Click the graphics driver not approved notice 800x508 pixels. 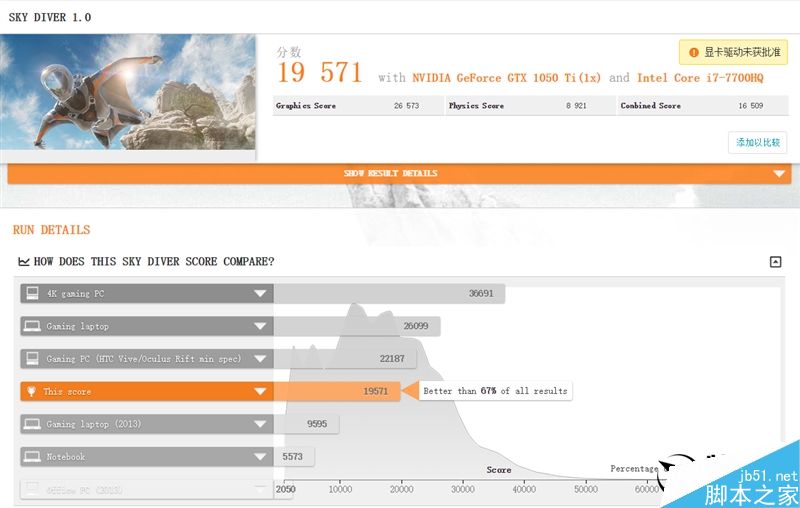click(x=733, y=53)
